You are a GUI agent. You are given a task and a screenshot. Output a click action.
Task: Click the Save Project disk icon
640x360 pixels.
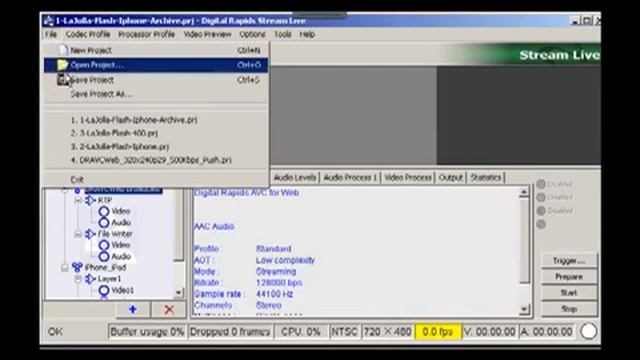(x=63, y=79)
